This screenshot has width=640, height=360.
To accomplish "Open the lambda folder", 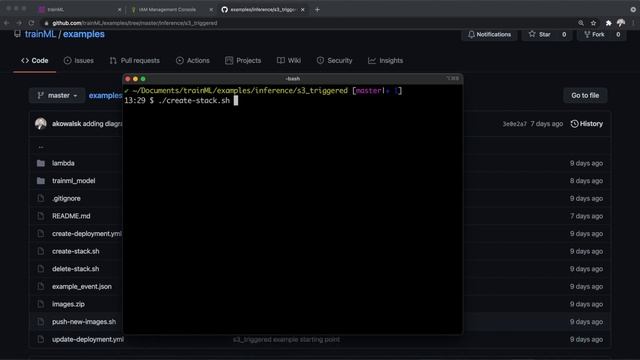I will 63,163.
